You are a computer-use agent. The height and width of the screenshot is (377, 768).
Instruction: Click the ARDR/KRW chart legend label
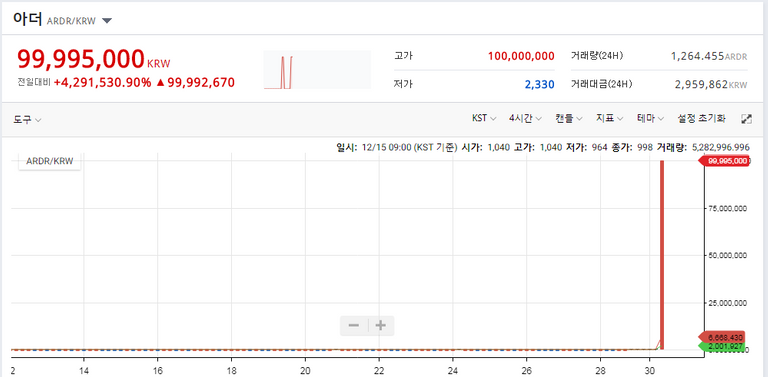pos(49,161)
